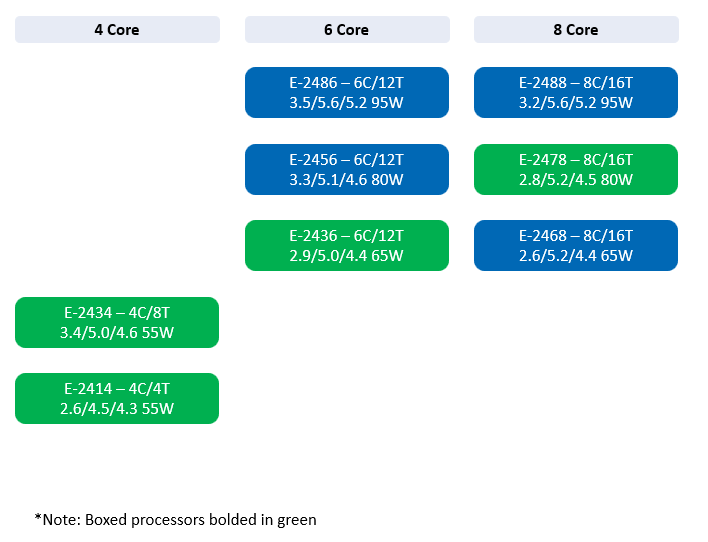
Task: Click the E-2488 8C/16T model name
Action: [x=576, y=83]
